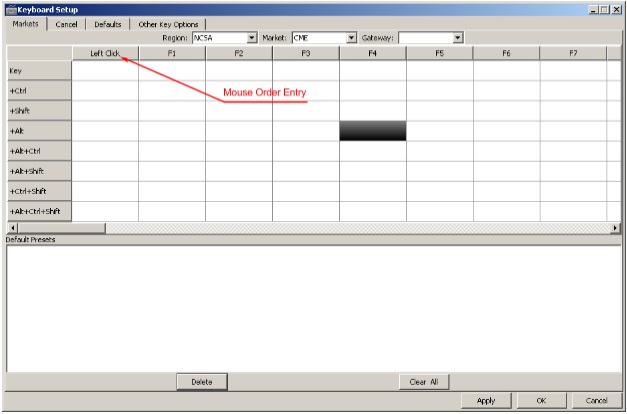The width and height of the screenshot is (627, 414).
Task: Select the highlighted black F4 +Alt cell
Action: (x=372, y=131)
